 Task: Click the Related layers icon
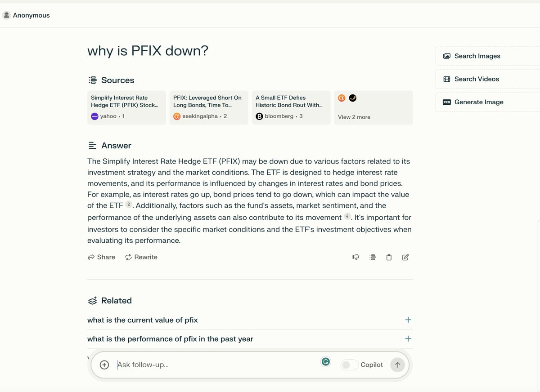[x=92, y=301]
